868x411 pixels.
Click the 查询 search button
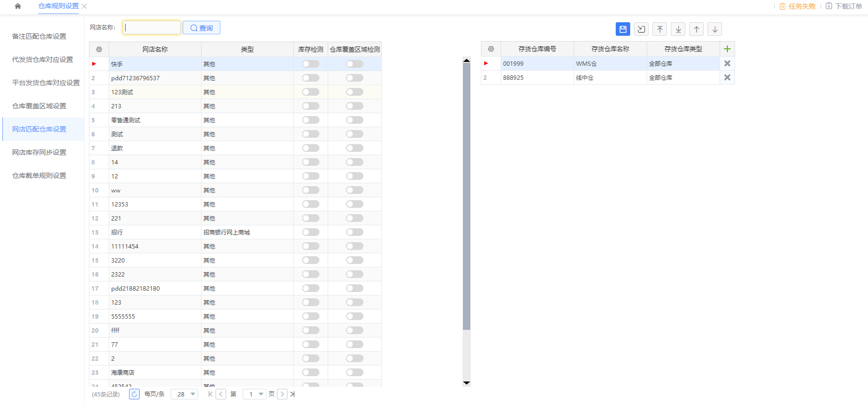click(202, 28)
